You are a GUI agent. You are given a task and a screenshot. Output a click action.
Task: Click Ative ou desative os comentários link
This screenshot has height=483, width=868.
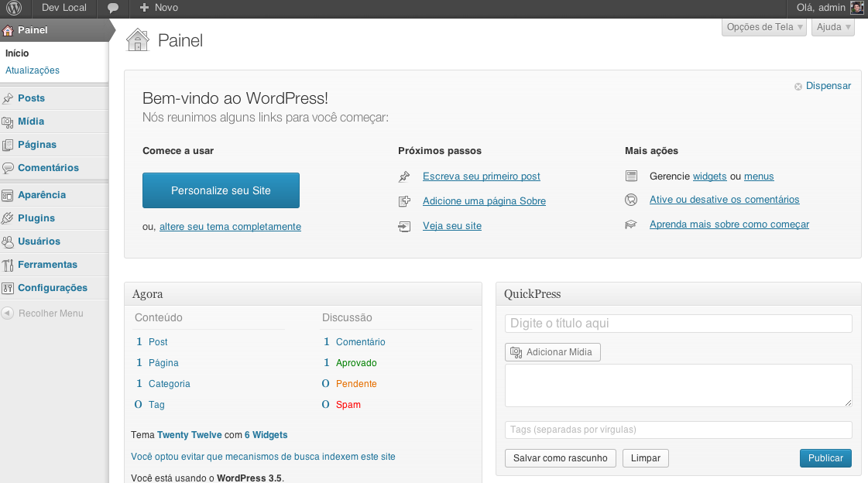point(725,199)
